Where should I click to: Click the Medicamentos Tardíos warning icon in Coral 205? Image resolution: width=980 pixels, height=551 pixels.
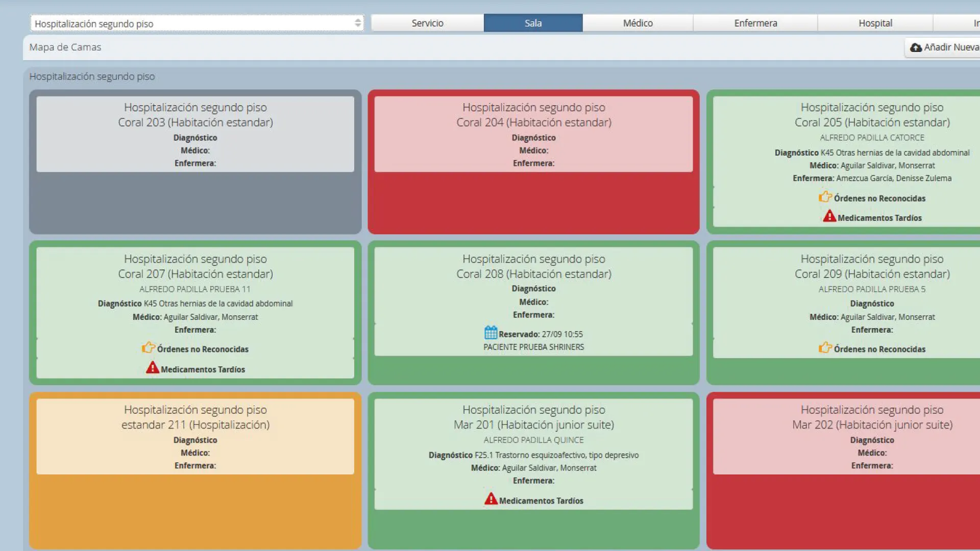829,216
